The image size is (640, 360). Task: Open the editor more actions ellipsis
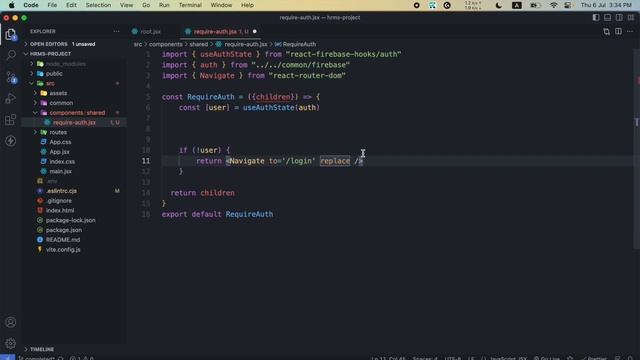click(630, 31)
